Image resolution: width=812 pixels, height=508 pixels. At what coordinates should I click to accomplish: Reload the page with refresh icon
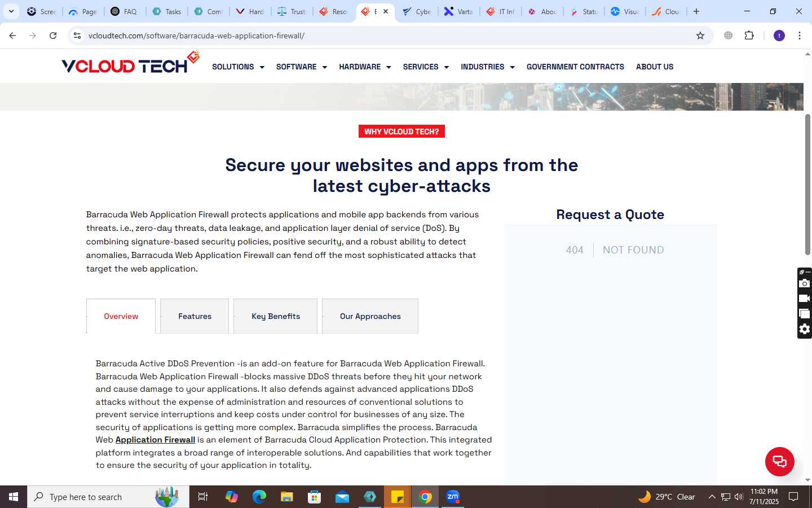tap(53, 36)
